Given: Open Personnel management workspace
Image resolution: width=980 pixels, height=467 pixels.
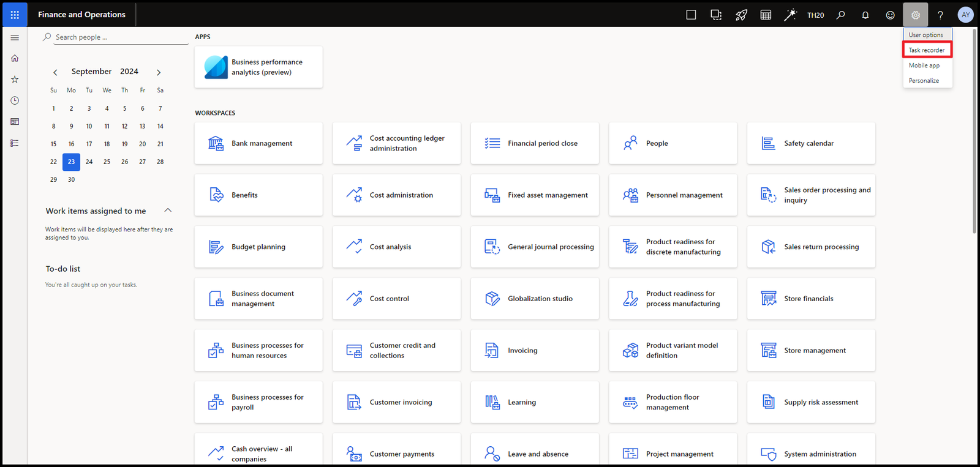Looking at the screenshot, I should [673, 195].
